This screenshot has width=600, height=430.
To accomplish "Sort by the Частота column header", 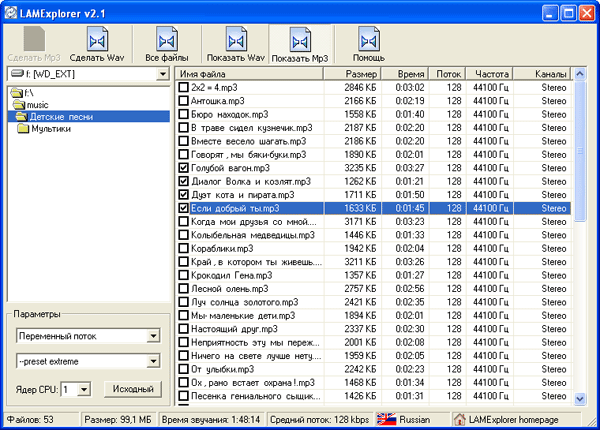I will (x=489, y=74).
